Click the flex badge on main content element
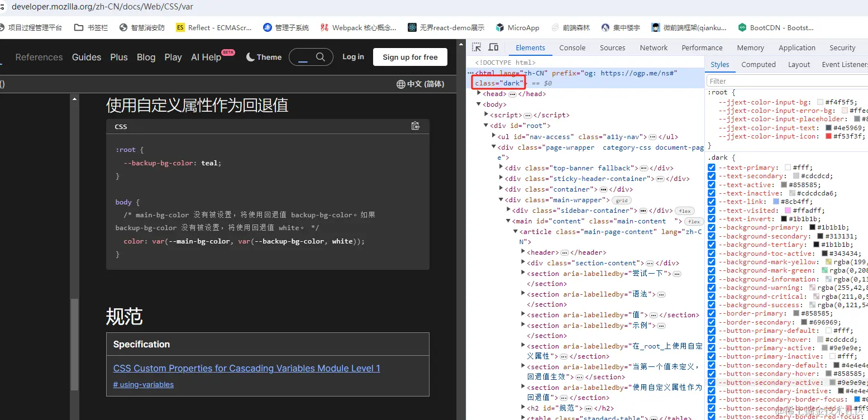Screen dimensions: 868x420 point(694,221)
